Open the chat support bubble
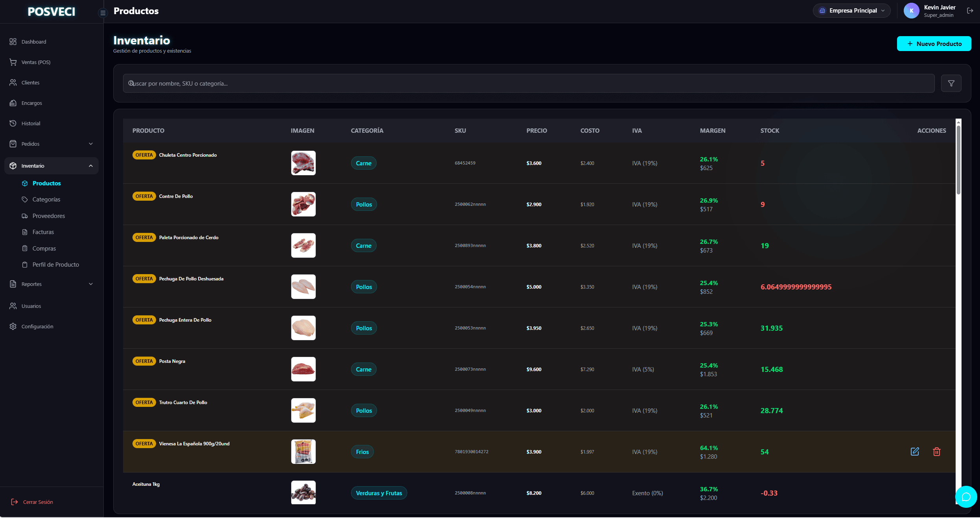Screen dimensions: 980x518 (x=966, y=497)
